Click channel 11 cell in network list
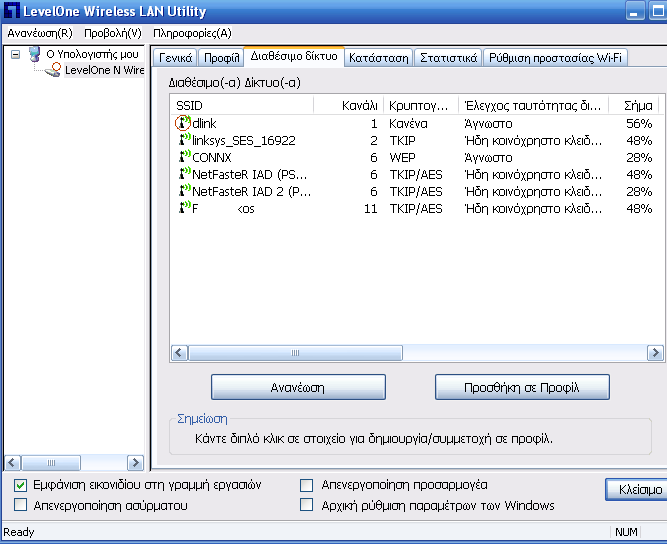The height and width of the screenshot is (544, 667). tap(371, 208)
